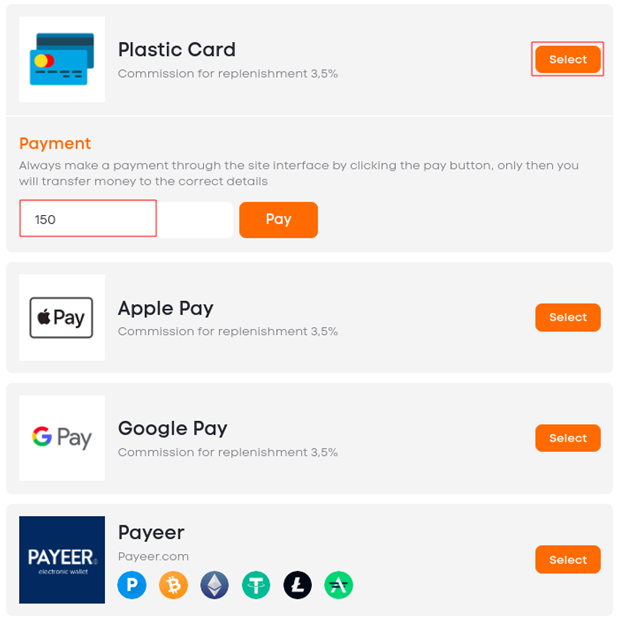This screenshot has width=624, height=628.
Task: Select Google Pay as payment method
Action: (568, 438)
